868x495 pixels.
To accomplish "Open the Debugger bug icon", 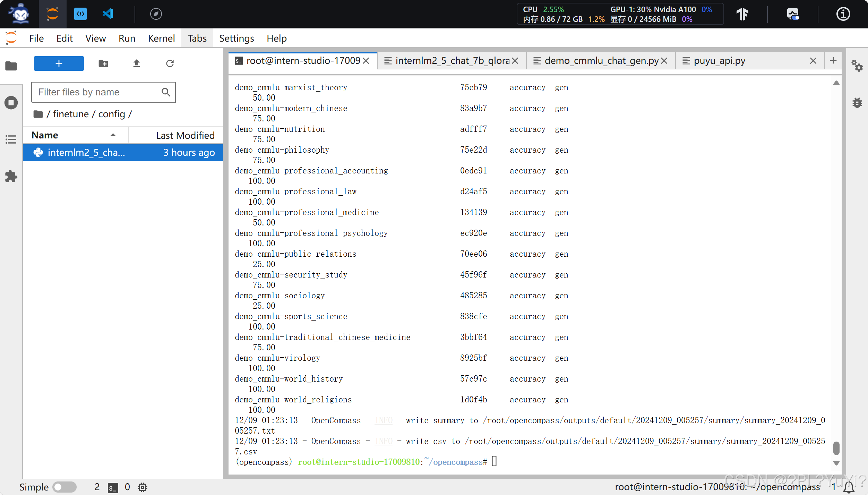I will [857, 103].
